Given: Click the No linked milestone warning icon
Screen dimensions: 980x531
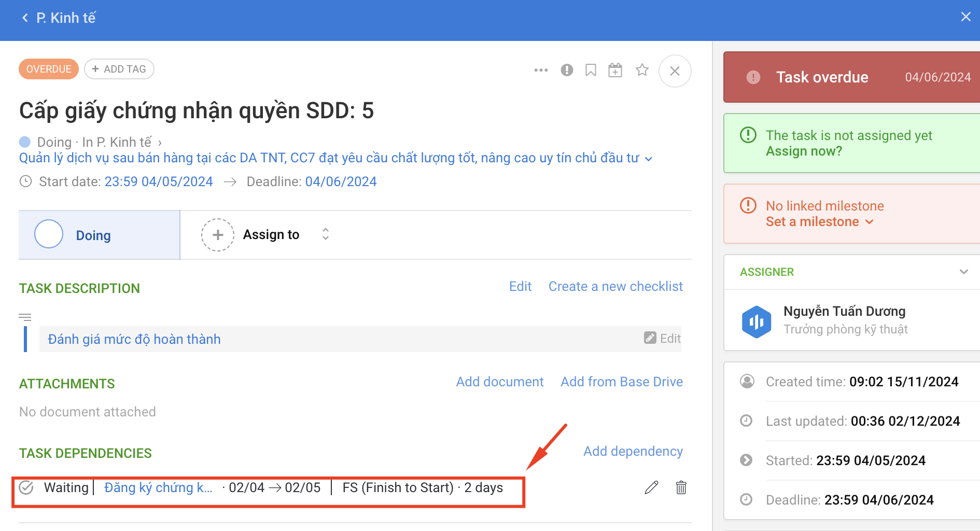Looking at the screenshot, I should tap(748, 205).
